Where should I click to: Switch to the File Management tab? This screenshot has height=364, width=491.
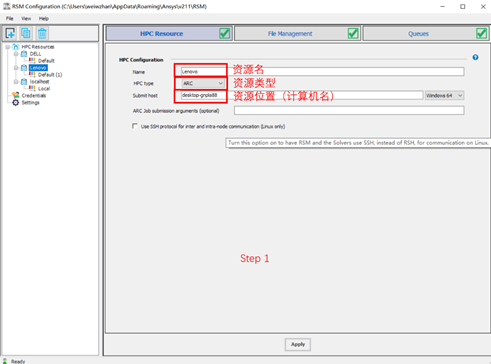pos(297,33)
